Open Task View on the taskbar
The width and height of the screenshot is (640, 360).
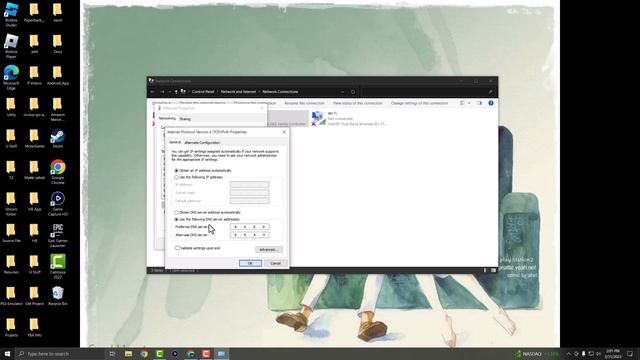pyautogui.click(x=112, y=353)
